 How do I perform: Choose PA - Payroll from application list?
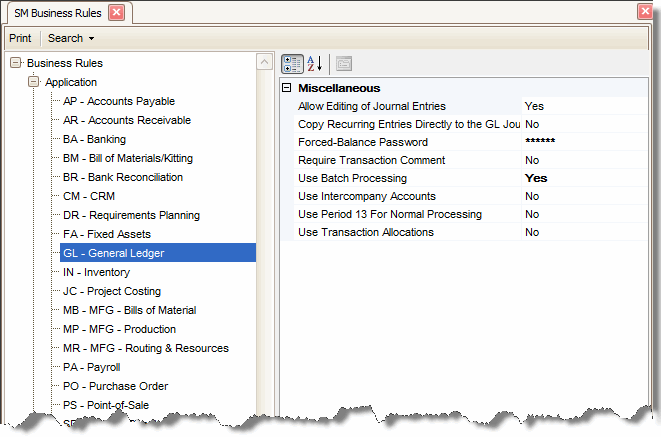tap(91, 367)
